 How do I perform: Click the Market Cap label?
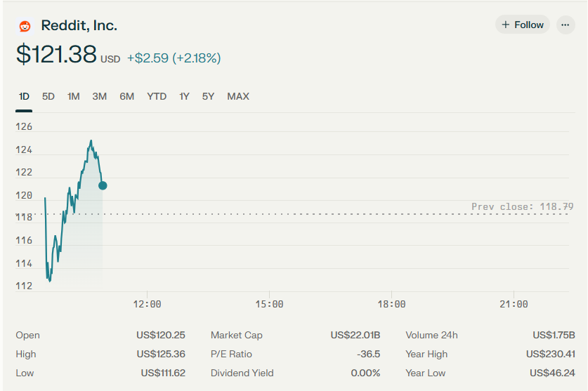point(237,335)
